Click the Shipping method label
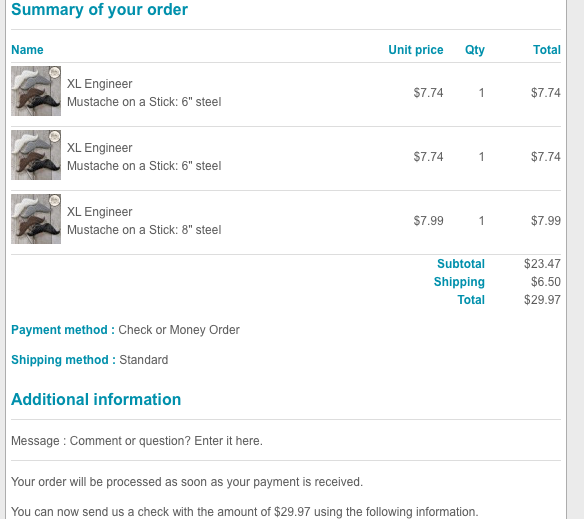Image resolution: width=584 pixels, height=519 pixels. click(x=63, y=360)
